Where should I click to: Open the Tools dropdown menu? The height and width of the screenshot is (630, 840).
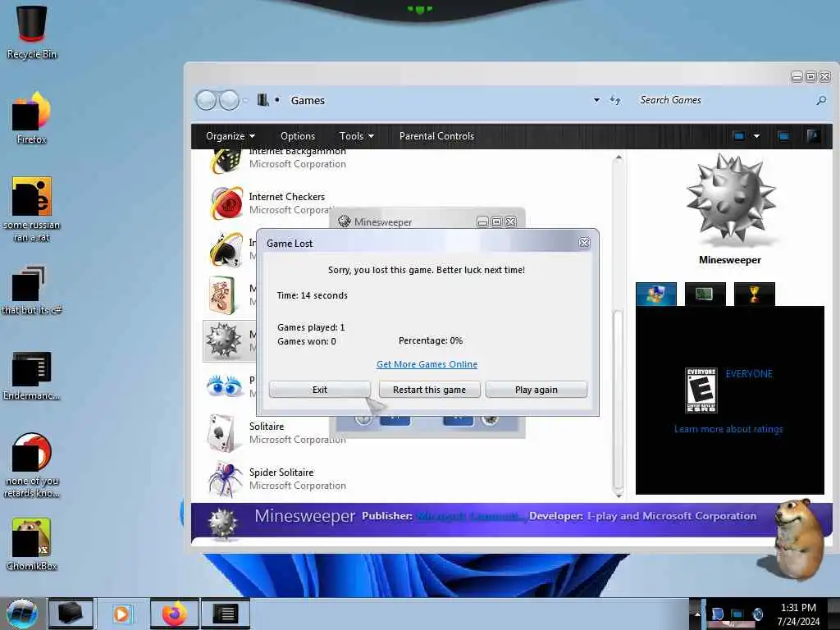pos(356,136)
